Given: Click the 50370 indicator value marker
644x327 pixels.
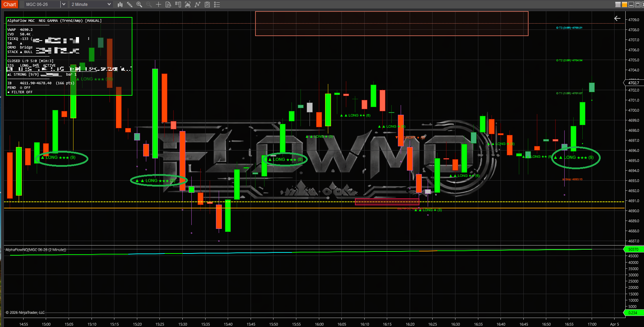Looking at the screenshot, I should (634, 249).
